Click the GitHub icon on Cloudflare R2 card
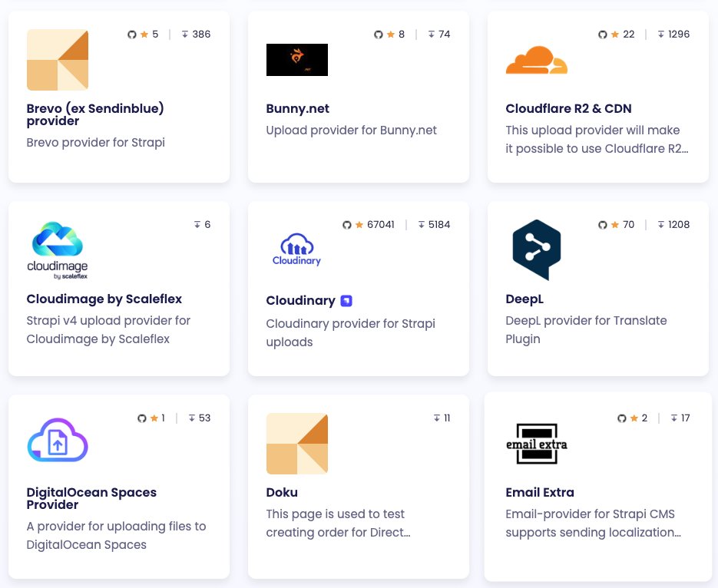 point(603,35)
